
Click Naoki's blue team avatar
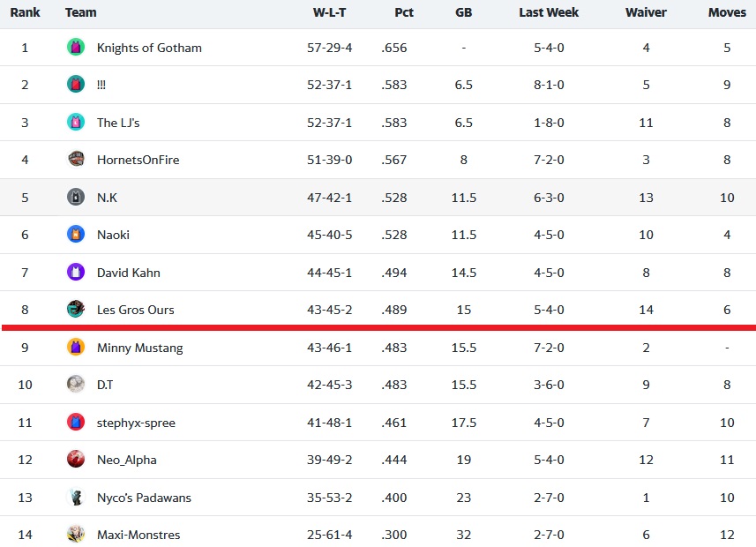point(76,235)
